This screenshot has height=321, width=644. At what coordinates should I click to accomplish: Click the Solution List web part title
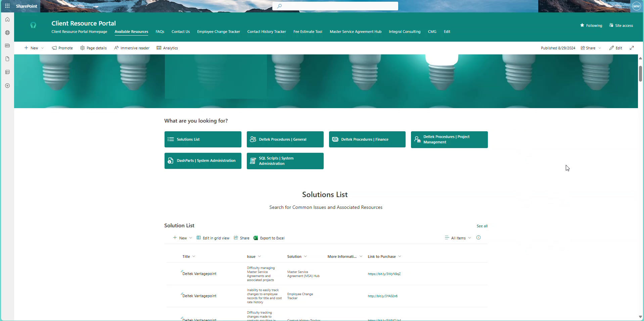click(x=179, y=226)
